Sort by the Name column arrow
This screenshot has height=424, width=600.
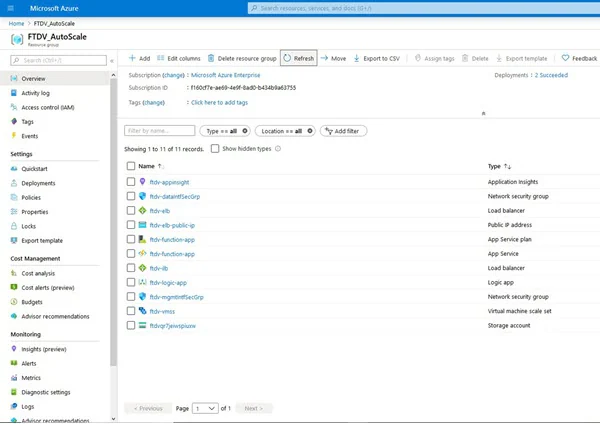click(x=160, y=166)
